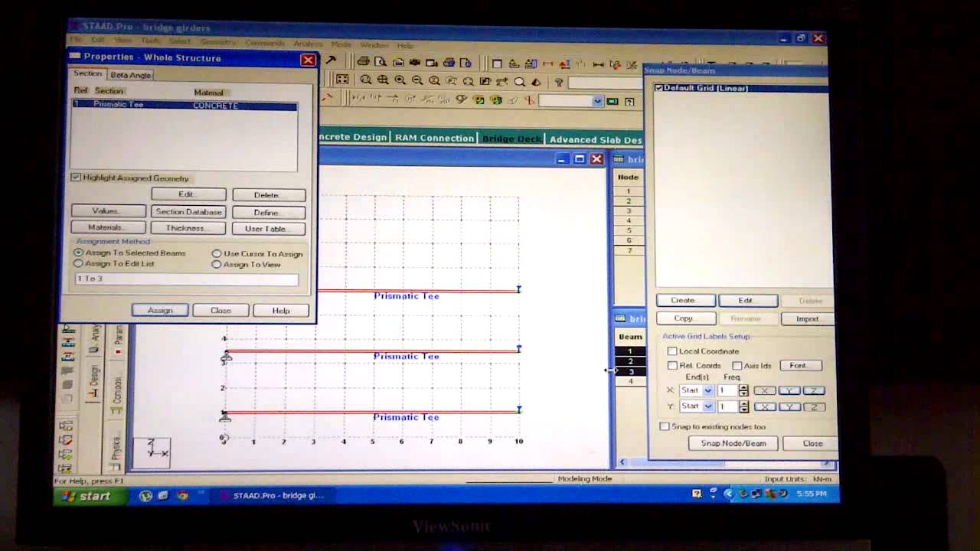This screenshot has width=980, height=551.
Task: Click the blank window view icon
Action: [x=497, y=64]
